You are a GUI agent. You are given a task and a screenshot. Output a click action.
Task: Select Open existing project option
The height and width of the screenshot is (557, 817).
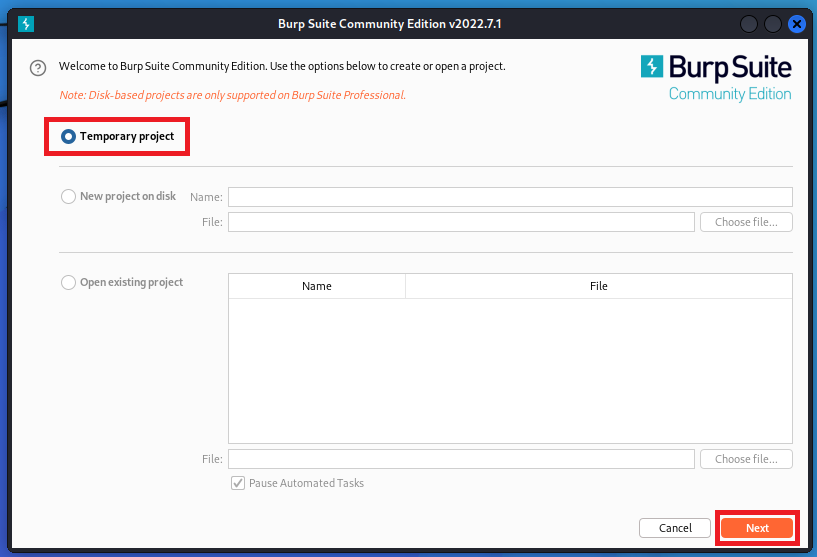coord(68,282)
